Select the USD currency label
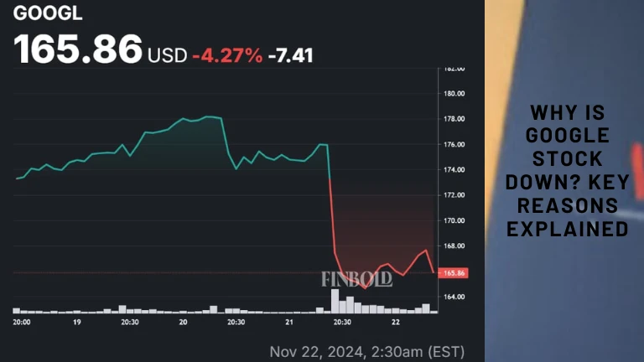The height and width of the screenshot is (362, 644). 167,55
